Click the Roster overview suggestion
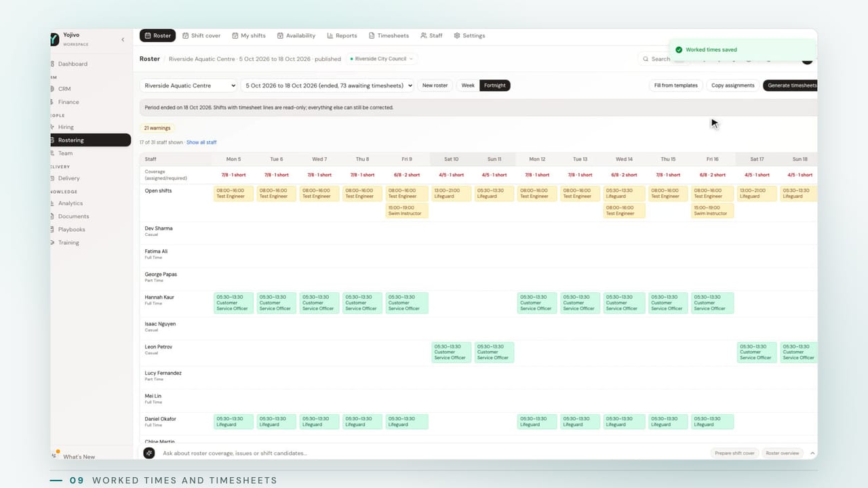 [783, 453]
